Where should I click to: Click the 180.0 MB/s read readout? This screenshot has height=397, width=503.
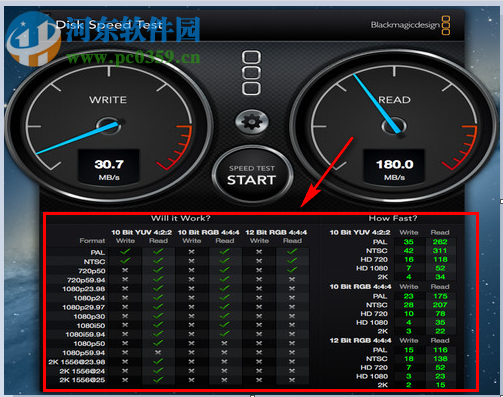[394, 166]
